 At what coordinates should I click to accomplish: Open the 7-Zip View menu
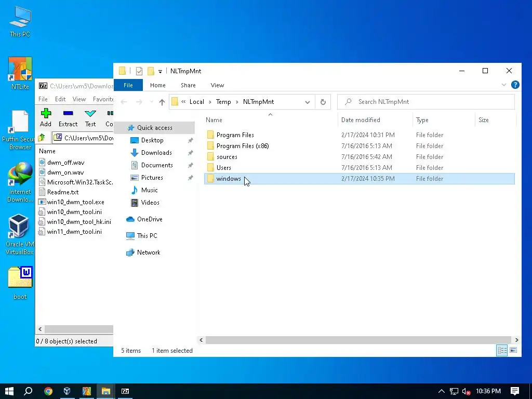pos(79,99)
